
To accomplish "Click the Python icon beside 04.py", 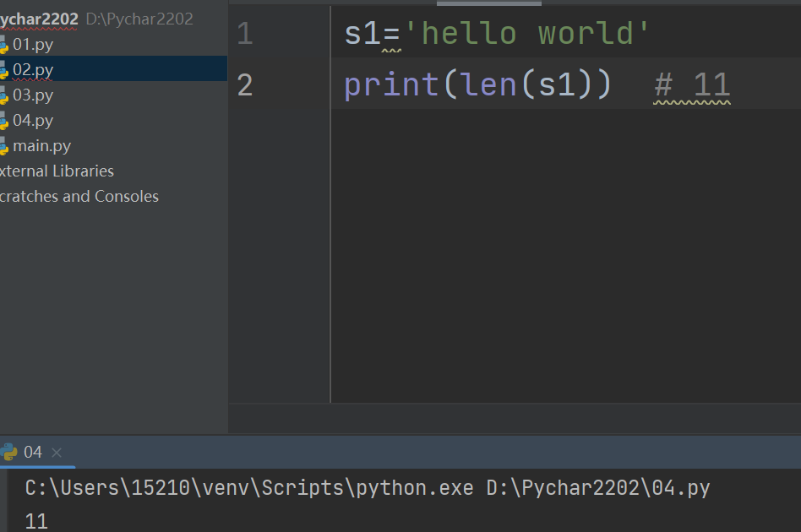I will click(3, 121).
